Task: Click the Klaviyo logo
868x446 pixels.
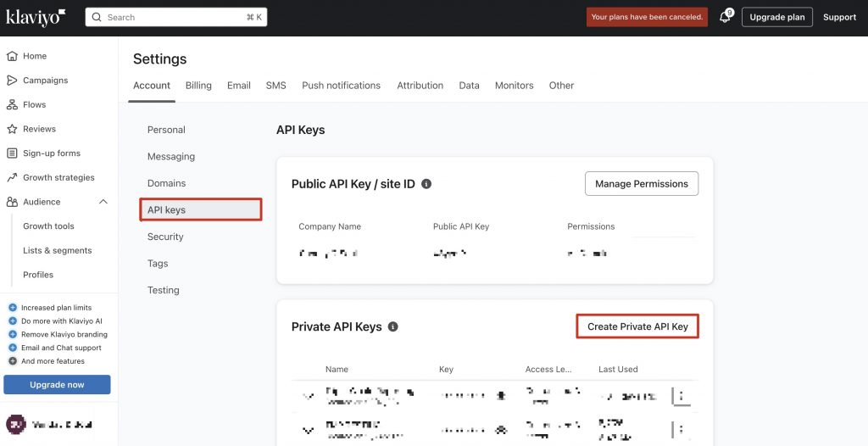Action: point(36,17)
